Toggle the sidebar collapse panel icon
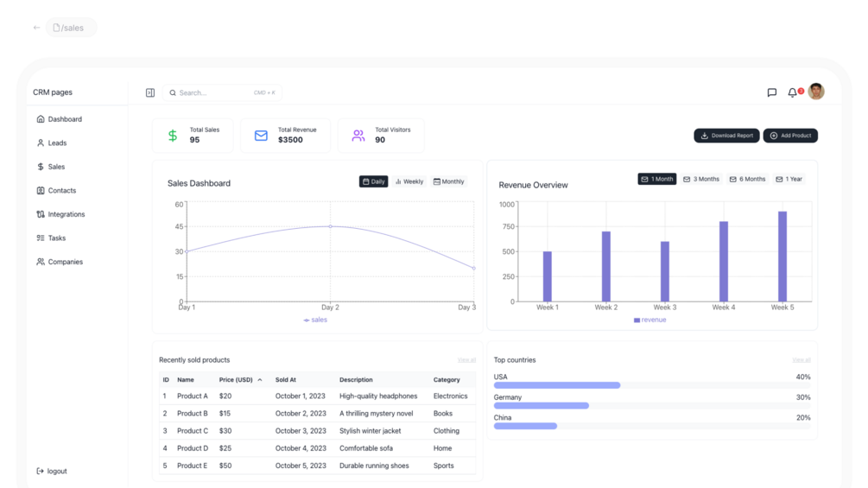 click(150, 93)
